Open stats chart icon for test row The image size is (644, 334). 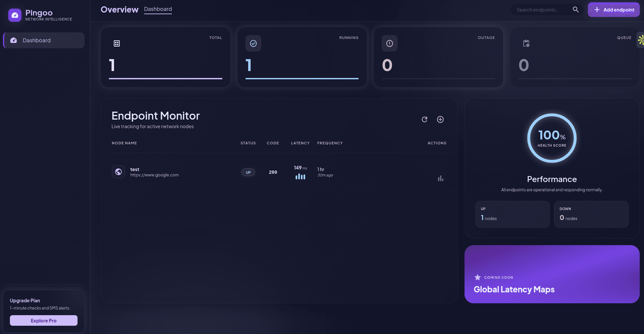pyautogui.click(x=440, y=178)
